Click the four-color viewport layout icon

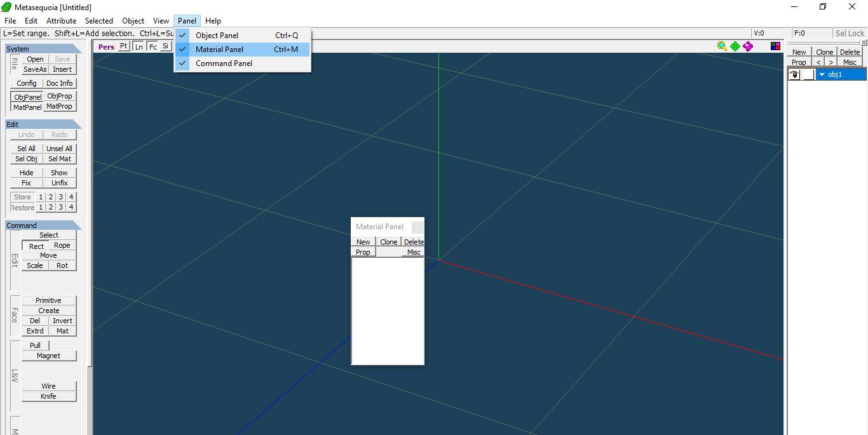(x=775, y=46)
